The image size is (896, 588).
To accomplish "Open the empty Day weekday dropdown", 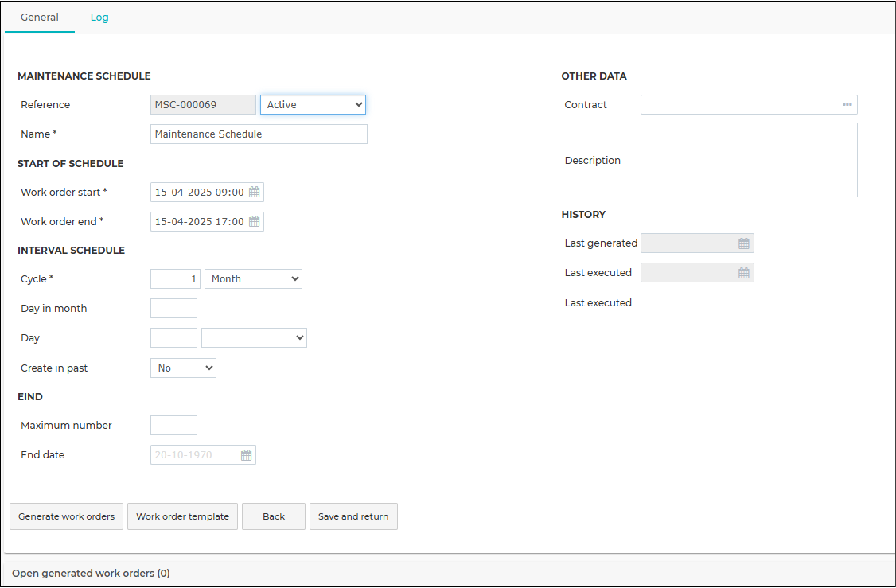I will point(255,337).
